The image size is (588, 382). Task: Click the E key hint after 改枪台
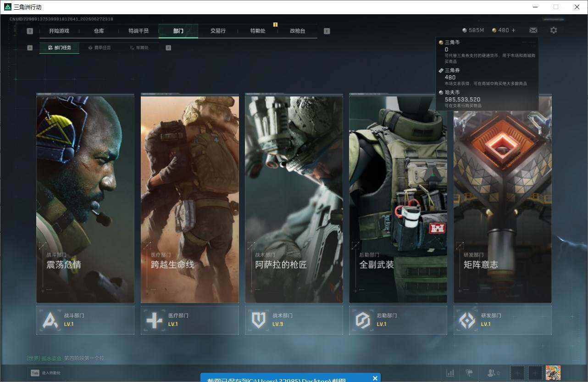pyautogui.click(x=327, y=31)
